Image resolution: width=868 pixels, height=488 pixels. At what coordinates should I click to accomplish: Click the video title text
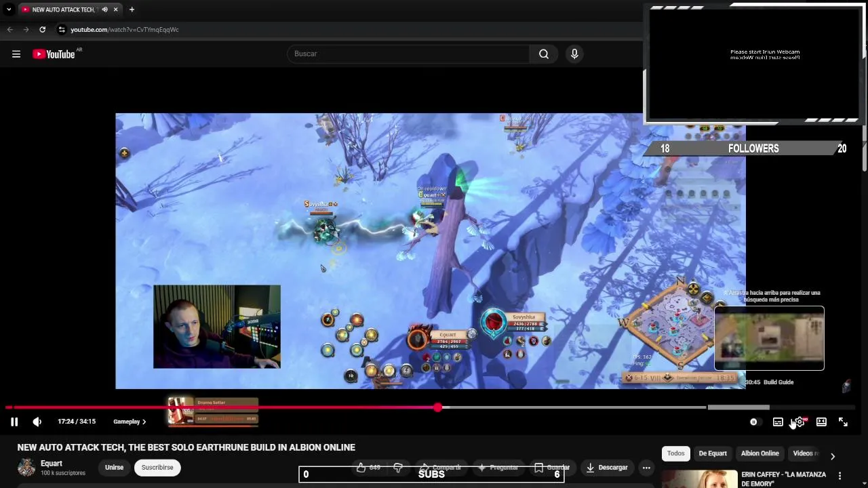(186, 447)
